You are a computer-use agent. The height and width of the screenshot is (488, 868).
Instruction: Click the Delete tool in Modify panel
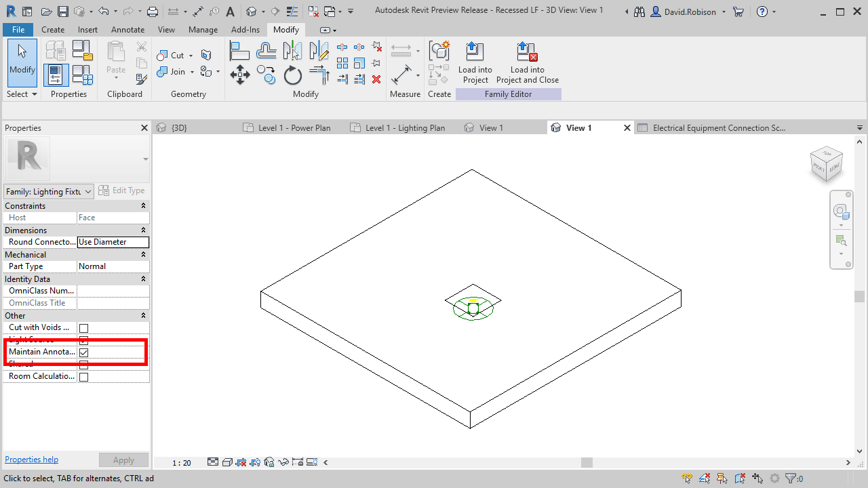(x=376, y=79)
